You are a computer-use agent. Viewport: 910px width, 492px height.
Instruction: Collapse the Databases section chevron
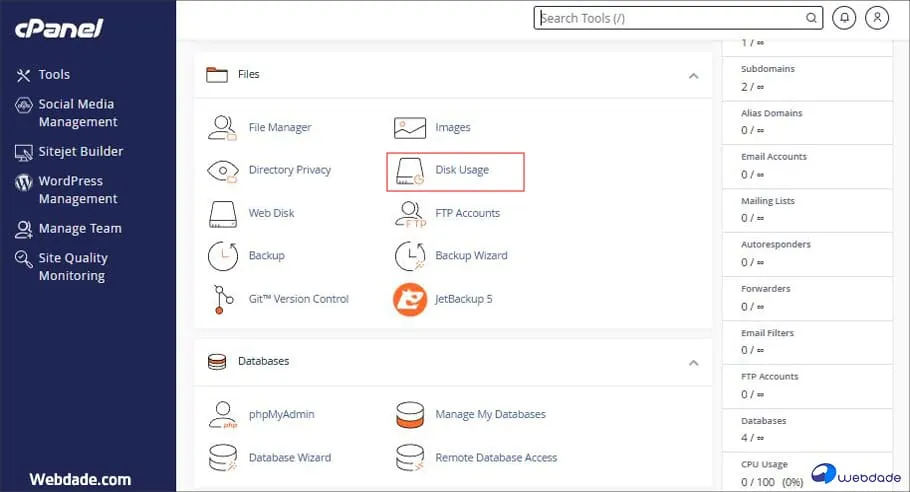(x=694, y=363)
